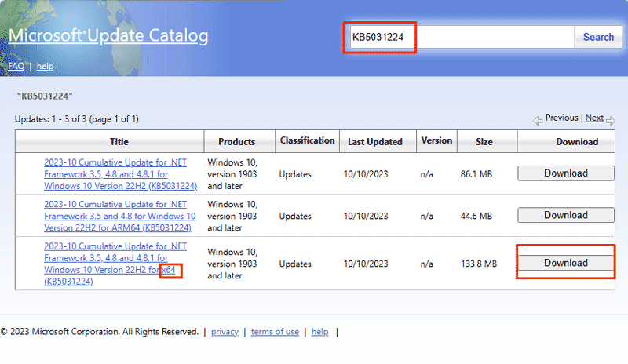Sort by Last Updated column header
Screen dimensions: 628x364
[378, 141]
